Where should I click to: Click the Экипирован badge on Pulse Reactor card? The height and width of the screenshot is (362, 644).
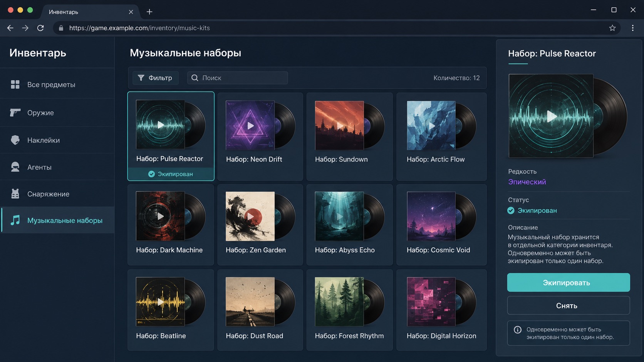[171, 174]
